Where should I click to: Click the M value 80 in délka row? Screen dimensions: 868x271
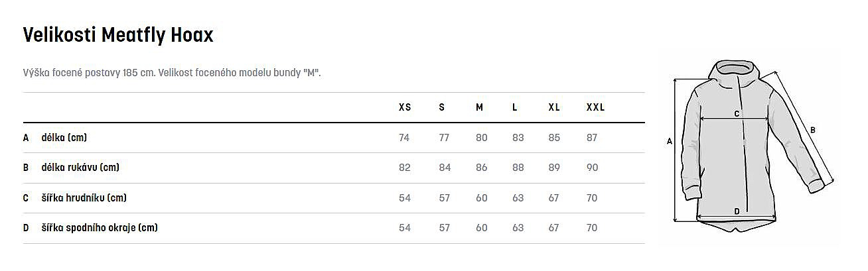(482, 138)
